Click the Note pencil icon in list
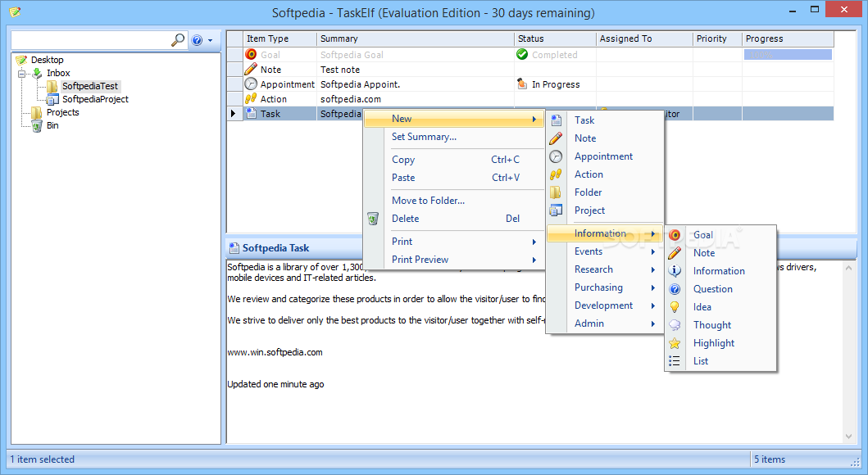 point(252,69)
